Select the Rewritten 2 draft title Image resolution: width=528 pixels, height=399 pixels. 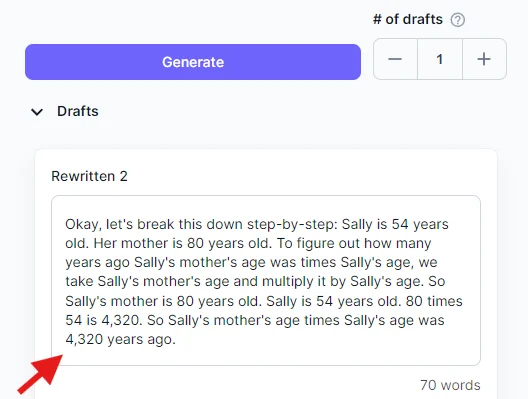pyautogui.click(x=89, y=176)
